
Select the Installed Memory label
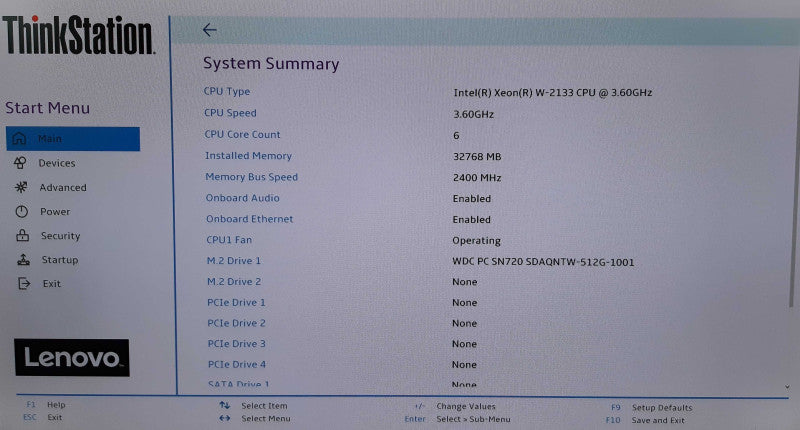[x=248, y=156]
